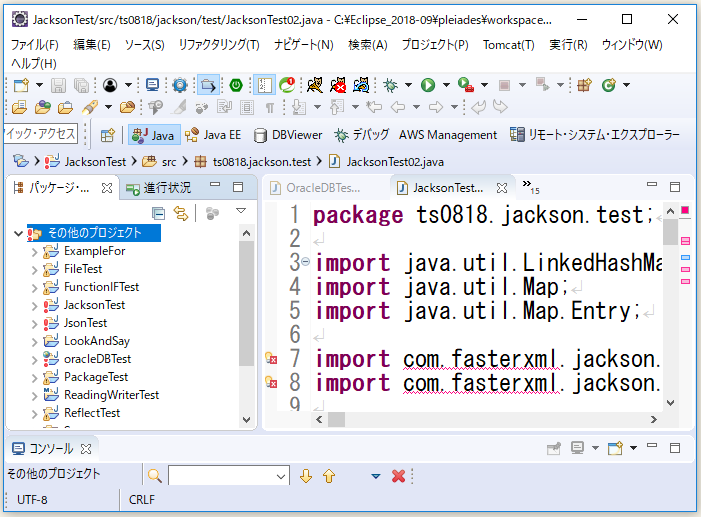
Task: Toggle Link with Editor in Package Explorer
Action: click(x=181, y=214)
